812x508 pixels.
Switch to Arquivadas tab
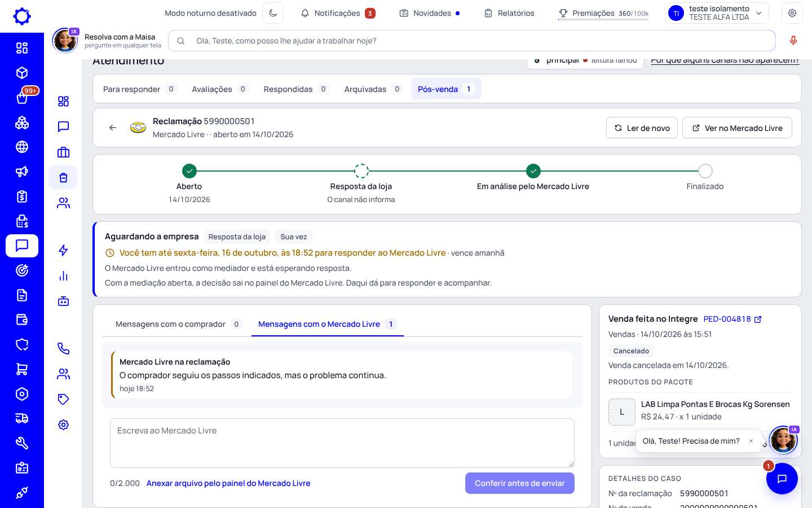point(373,89)
